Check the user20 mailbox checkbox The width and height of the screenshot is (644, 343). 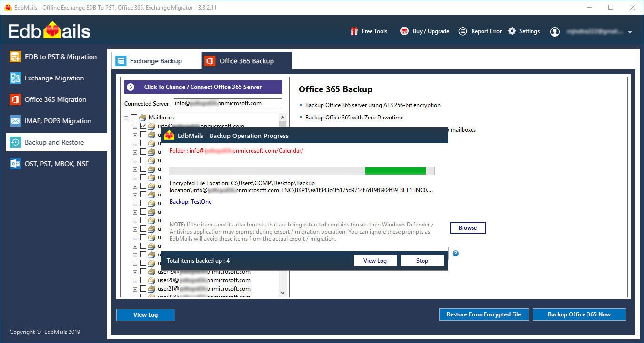point(143,280)
